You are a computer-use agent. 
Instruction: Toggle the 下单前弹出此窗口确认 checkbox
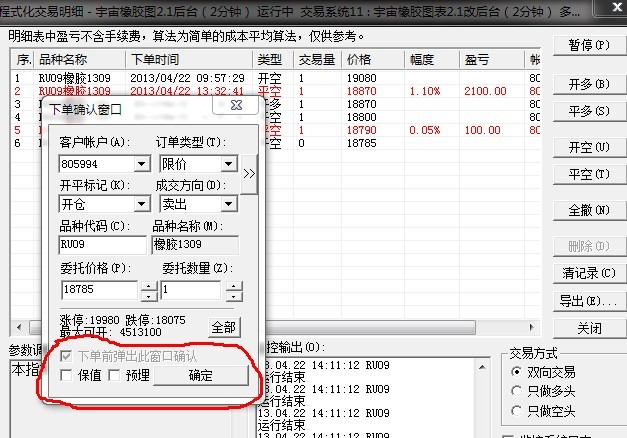click(66, 356)
